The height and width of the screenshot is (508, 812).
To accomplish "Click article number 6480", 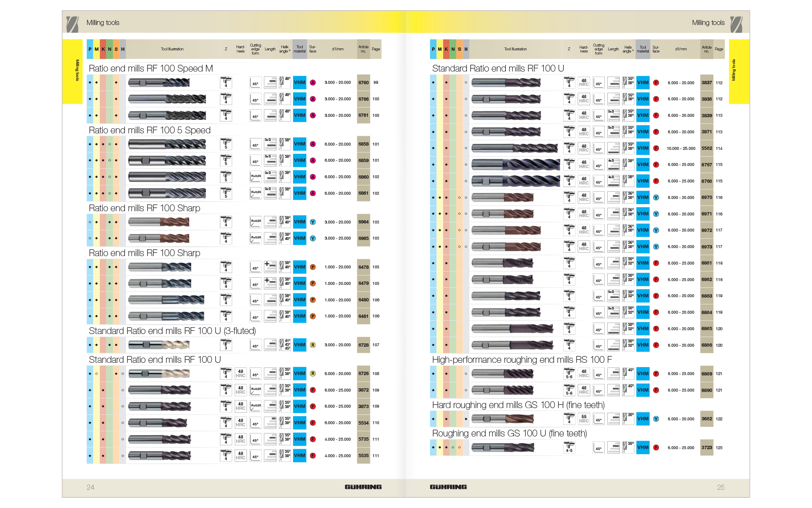I will (364, 300).
